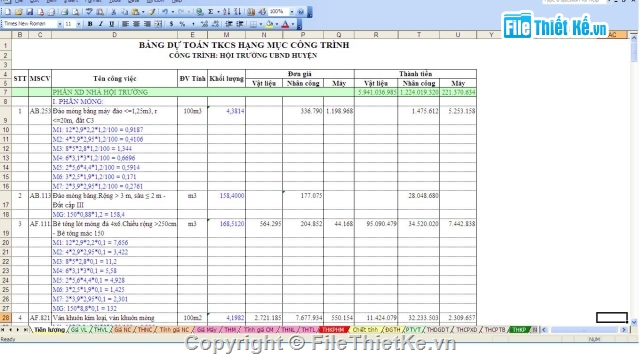Click the Undo arrow icon
The width and height of the screenshot is (640, 361).
(165, 12)
